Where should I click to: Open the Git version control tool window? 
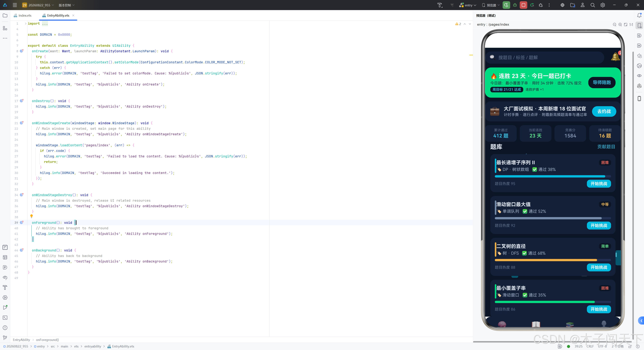point(5,337)
